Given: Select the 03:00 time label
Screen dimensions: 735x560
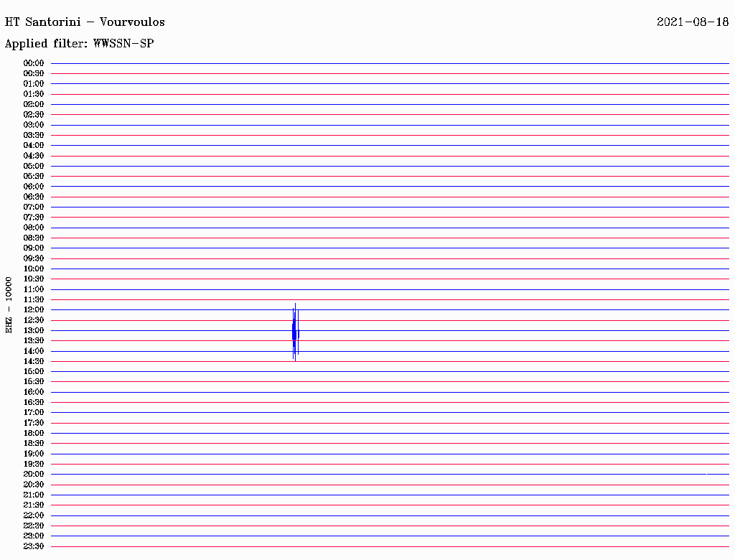Looking at the screenshot, I should [x=34, y=125].
